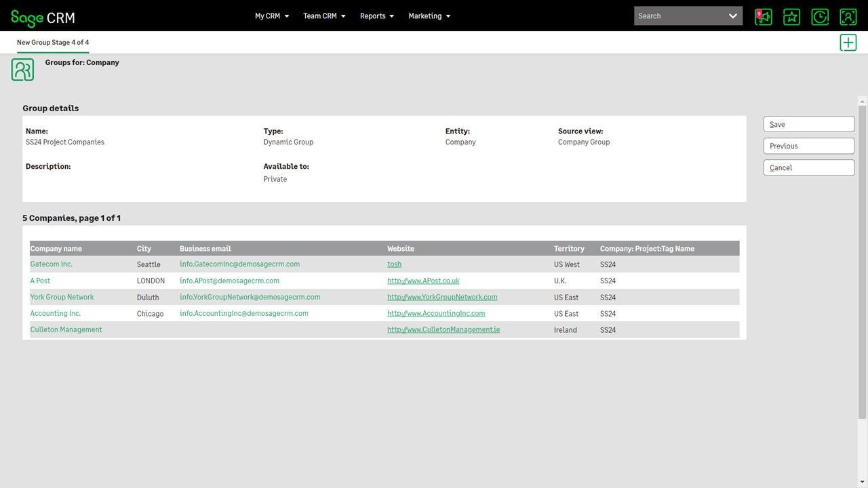The width and height of the screenshot is (868, 488).
Task: Click the Save button
Action: 809,124
